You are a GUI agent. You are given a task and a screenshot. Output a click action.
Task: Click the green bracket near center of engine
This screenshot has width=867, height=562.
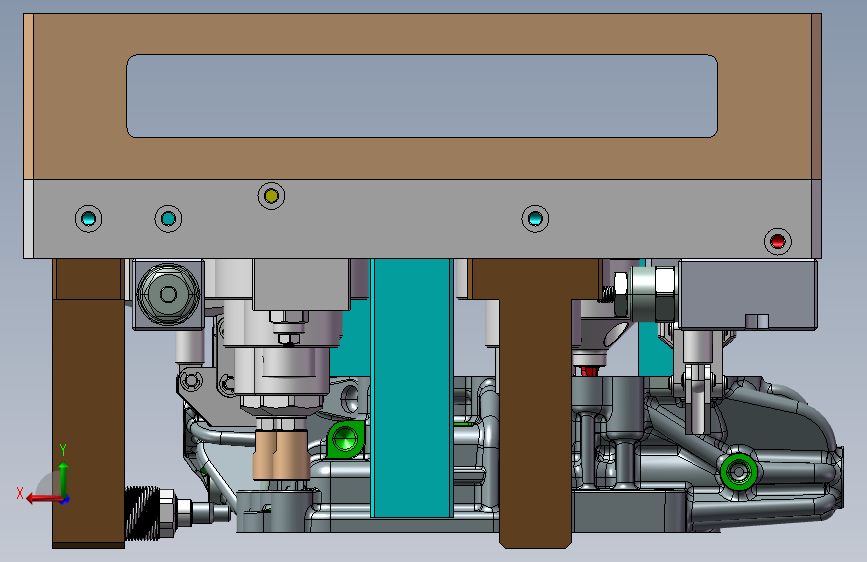(346, 440)
